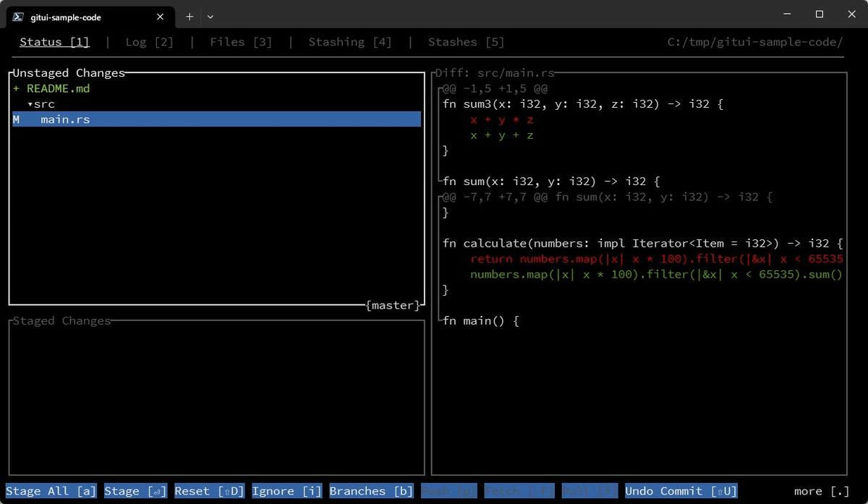Click the Reset command button
The width and height of the screenshot is (868, 504).
[209, 491]
